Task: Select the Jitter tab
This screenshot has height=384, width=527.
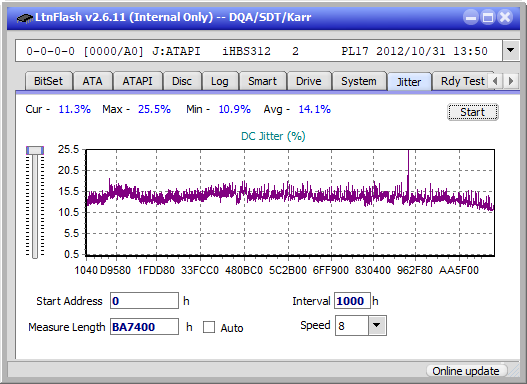Action: point(409,82)
